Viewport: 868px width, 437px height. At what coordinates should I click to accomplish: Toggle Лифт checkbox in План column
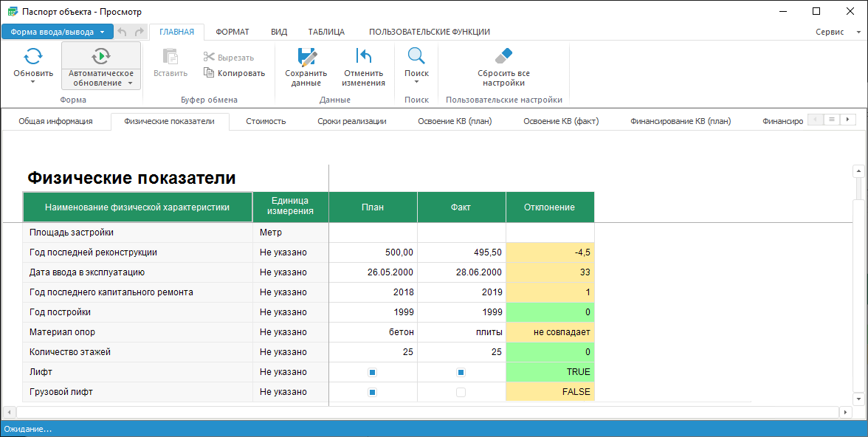[x=373, y=372]
